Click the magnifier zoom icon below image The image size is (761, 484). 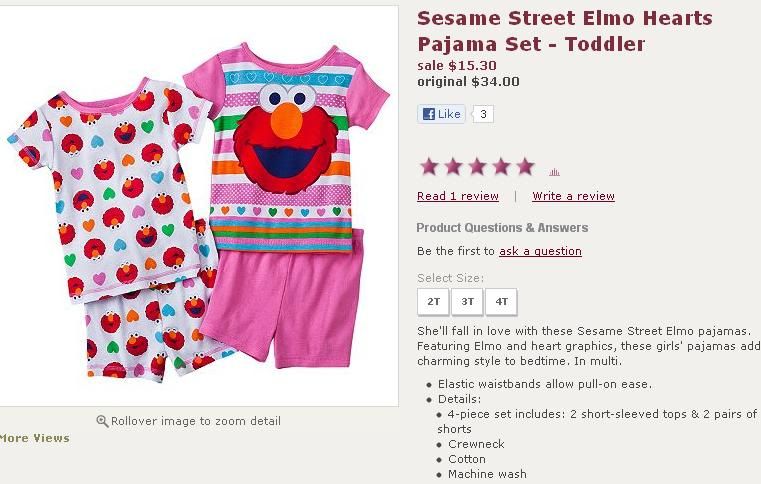pos(102,421)
